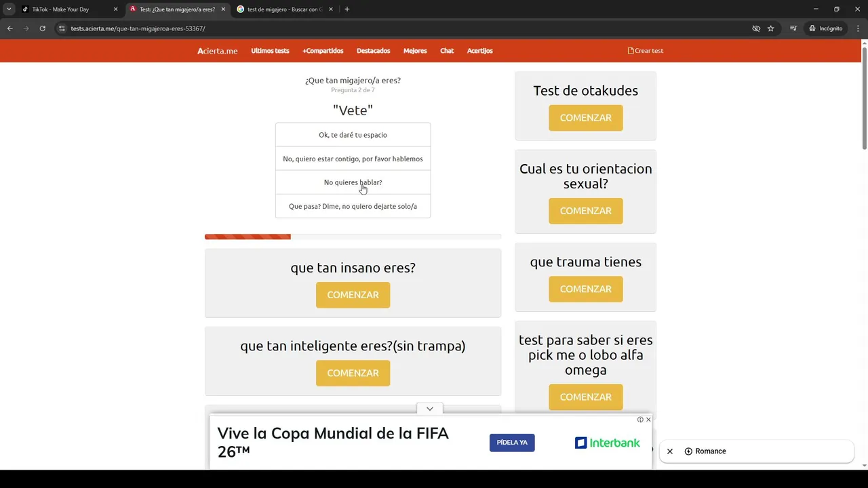Open the Chrome three-dot menu
The height and width of the screenshot is (488, 868).
click(x=858, y=28)
